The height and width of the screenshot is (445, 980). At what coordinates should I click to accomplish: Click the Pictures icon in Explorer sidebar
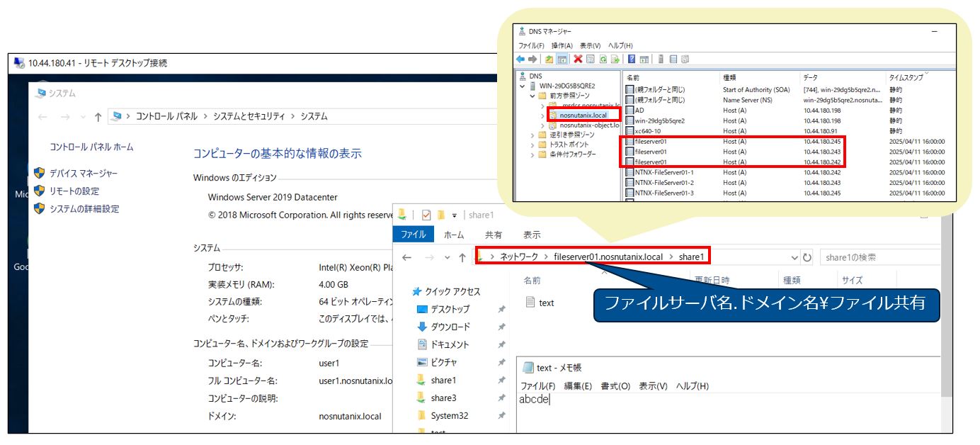click(422, 362)
